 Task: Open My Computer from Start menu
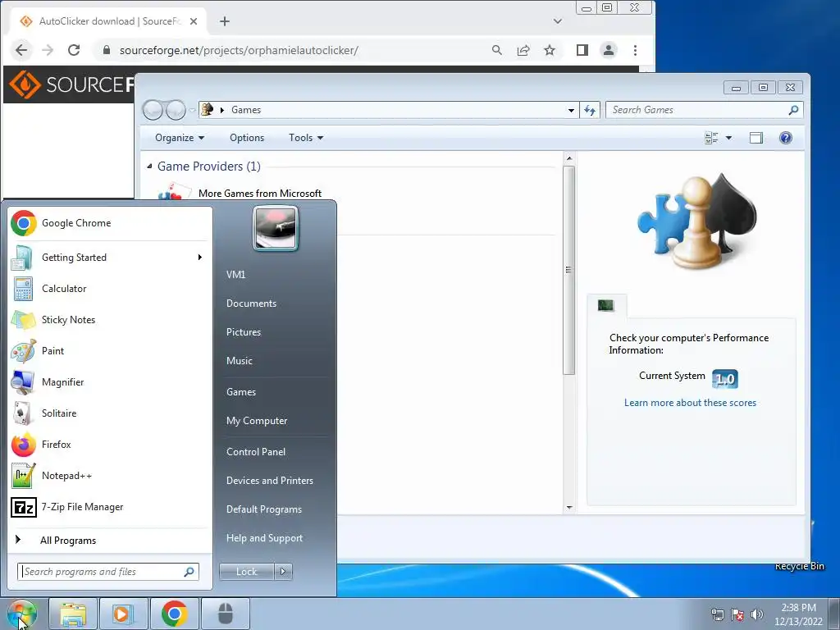tap(257, 421)
